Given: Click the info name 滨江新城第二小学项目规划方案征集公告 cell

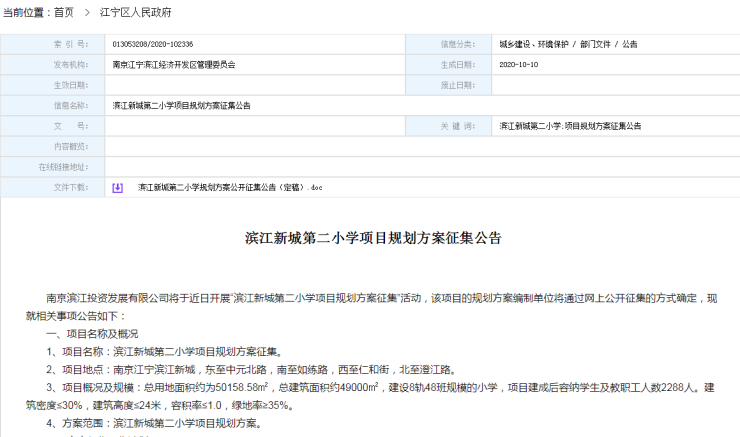Looking at the screenshot, I should pyautogui.click(x=181, y=106).
